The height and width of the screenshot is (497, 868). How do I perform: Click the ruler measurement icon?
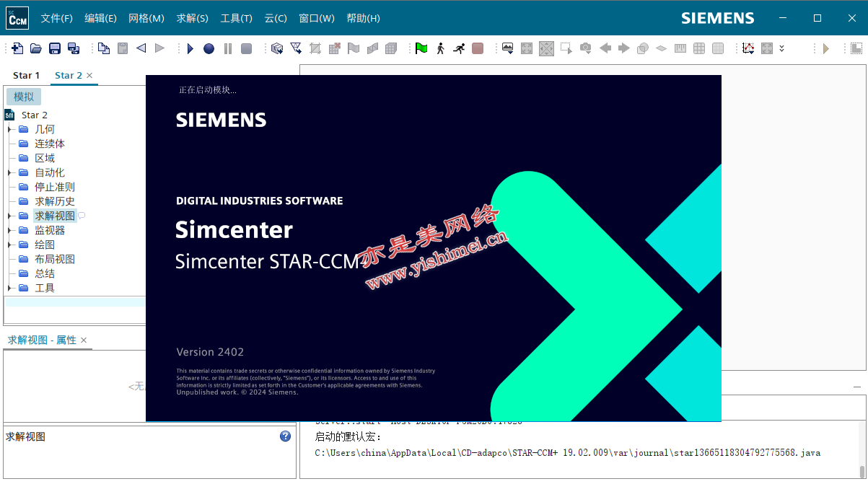(x=680, y=48)
